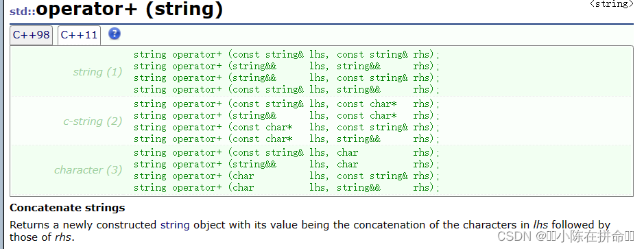Click the "Concatenate strings" heading
644x249 pixels.
[67, 208]
